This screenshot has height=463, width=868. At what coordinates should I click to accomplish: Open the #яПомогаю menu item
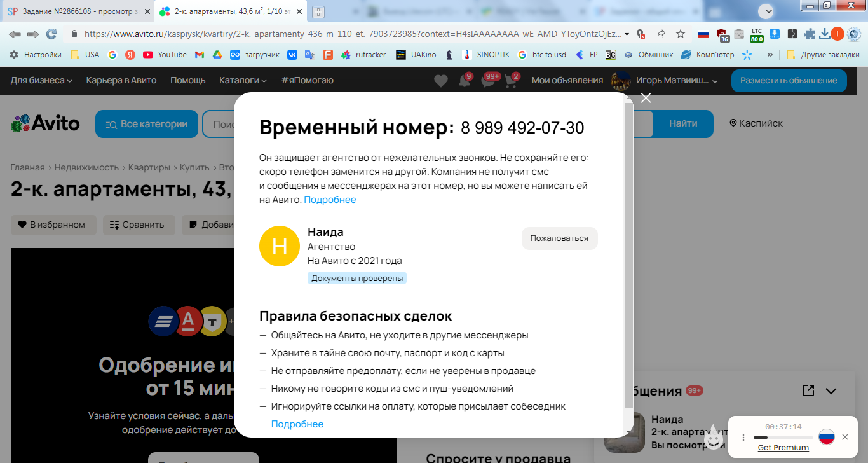[x=307, y=80]
